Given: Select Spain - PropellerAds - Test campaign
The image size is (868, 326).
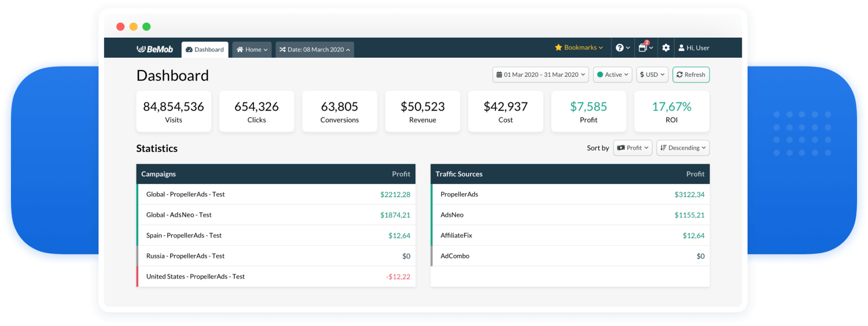Looking at the screenshot, I should [x=276, y=235].
